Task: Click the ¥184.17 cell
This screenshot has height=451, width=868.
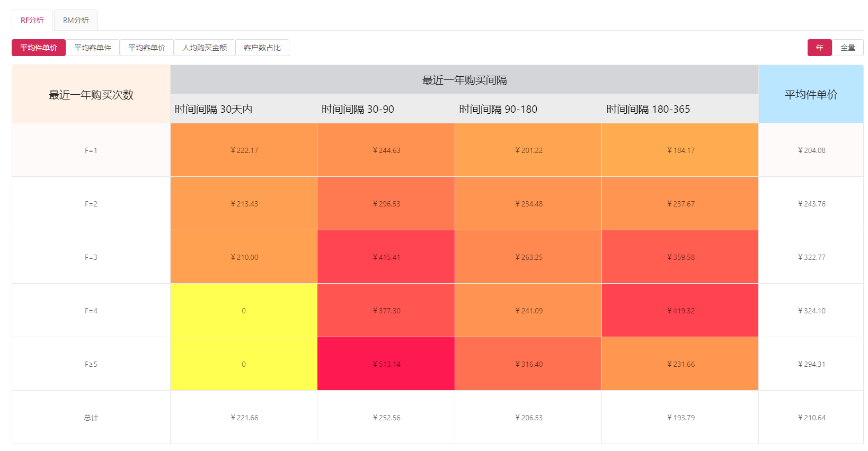Action: click(680, 150)
